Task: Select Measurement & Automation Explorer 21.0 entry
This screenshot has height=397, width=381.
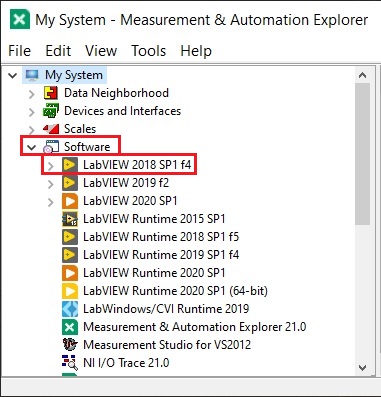Action: click(x=195, y=327)
